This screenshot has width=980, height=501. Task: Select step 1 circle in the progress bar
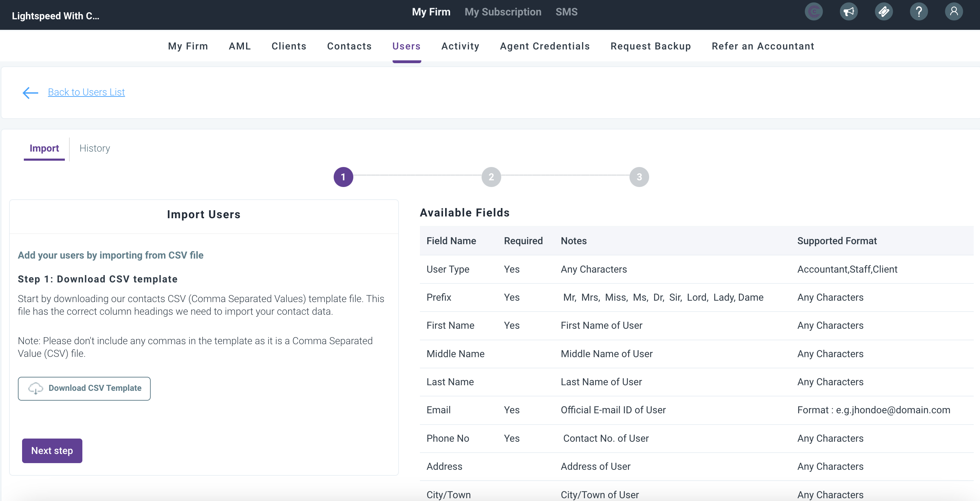tap(343, 177)
